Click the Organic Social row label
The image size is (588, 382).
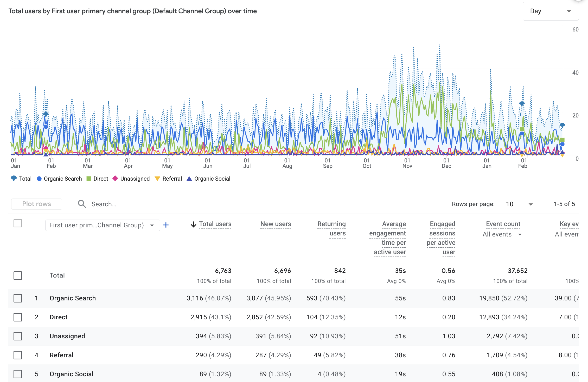[x=72, y=374]
